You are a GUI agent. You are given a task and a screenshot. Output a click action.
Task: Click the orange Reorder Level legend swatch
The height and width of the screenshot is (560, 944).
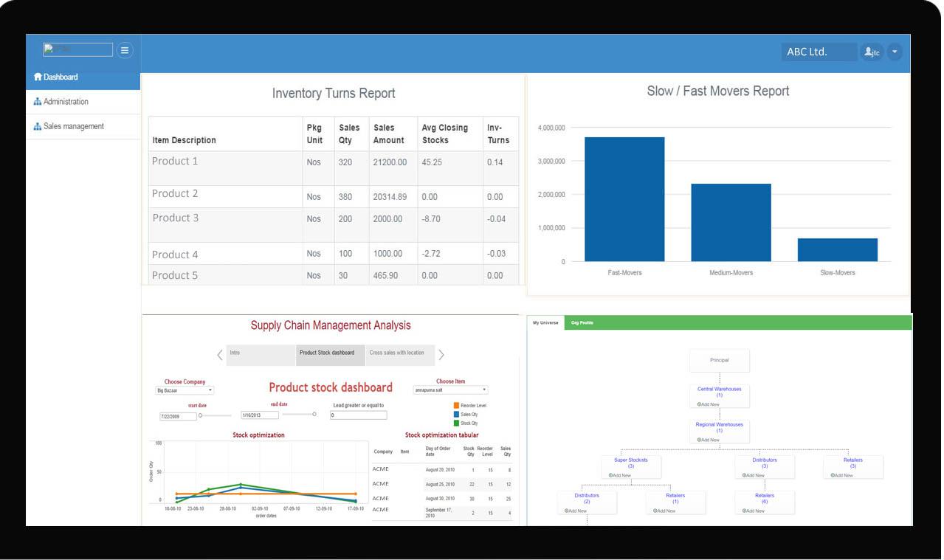pos(456,406)
